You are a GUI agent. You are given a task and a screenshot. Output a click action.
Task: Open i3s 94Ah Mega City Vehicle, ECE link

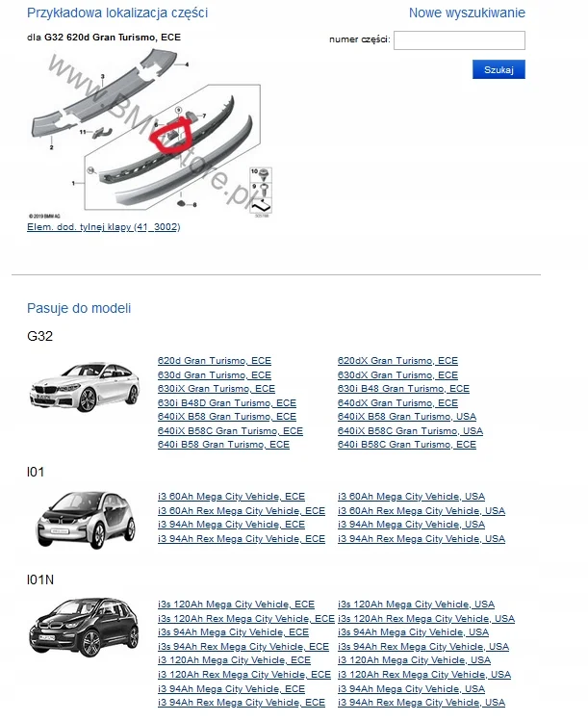(x=233, y=632)
